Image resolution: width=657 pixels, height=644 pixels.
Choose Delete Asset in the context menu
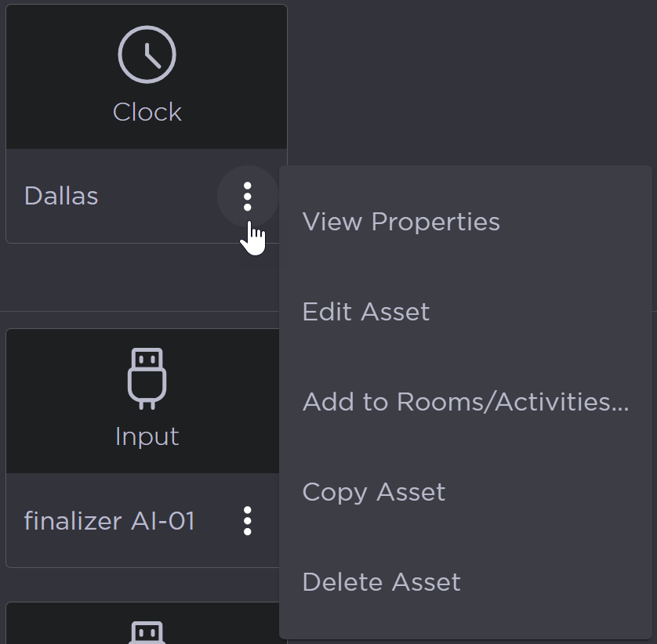click(381, 582)
